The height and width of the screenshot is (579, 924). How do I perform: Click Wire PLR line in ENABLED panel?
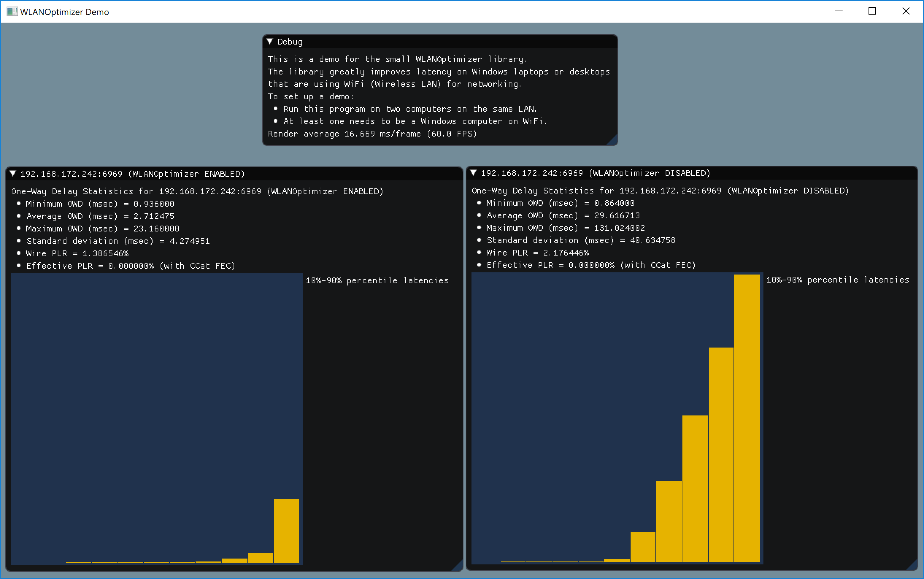coord(77,253)
